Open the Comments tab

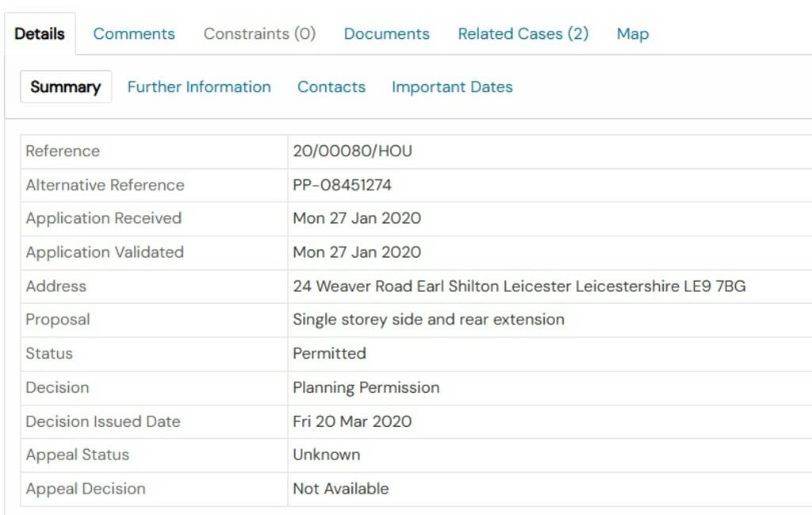(133, 33)
